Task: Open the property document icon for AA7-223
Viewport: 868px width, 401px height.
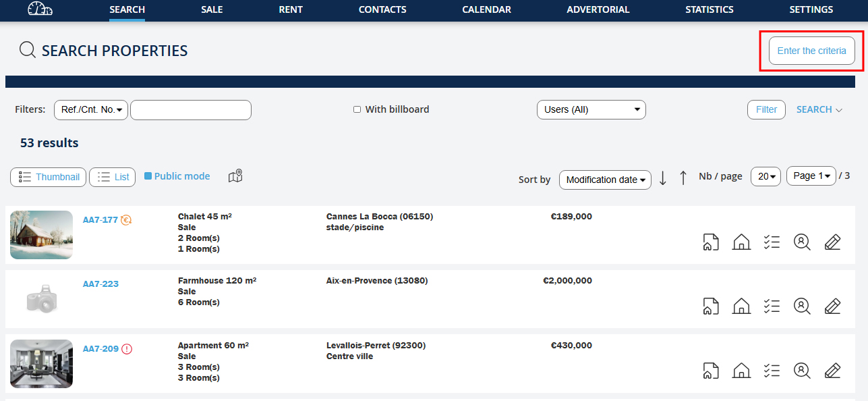Action: (711, 306)
